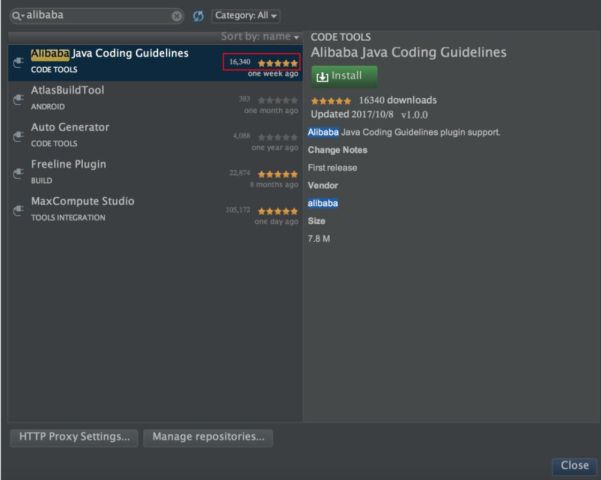
Task: Click the Manage repositories button
Action: [208, 437]
